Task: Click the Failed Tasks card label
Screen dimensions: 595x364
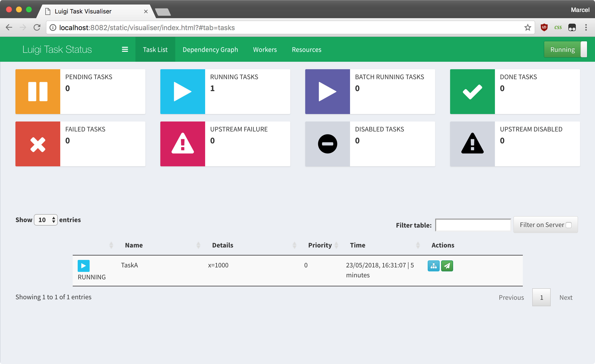Action: (85, 129)
